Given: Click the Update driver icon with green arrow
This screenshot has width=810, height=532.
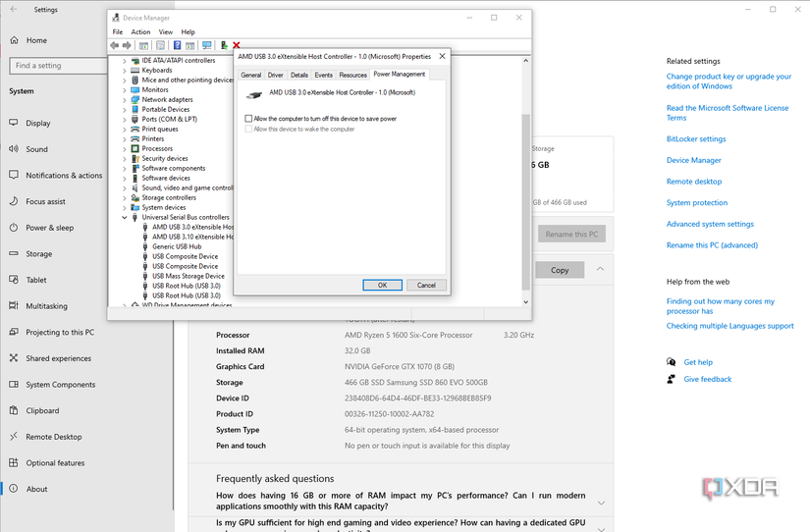Looking at the screenshot, I should point(224,45).
